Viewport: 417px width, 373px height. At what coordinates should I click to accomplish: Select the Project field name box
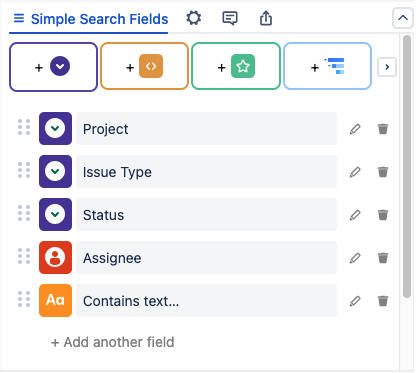206,129
